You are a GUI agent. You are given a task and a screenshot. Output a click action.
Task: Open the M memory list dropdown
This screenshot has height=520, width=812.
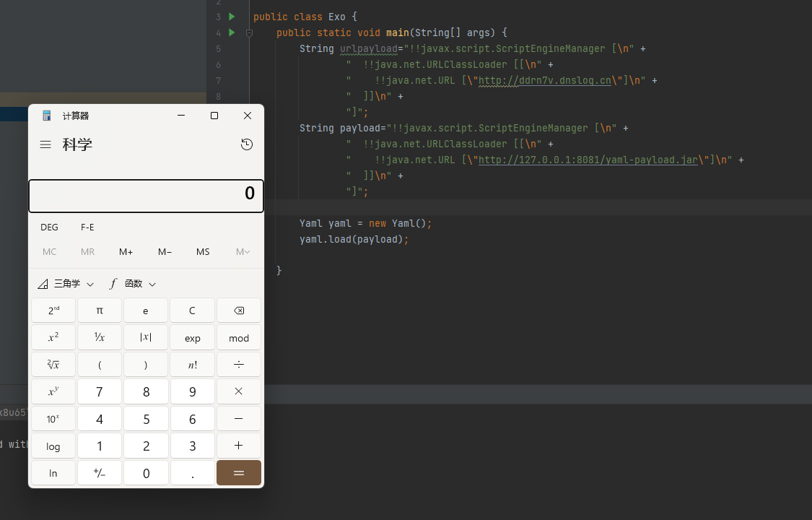pos(243,252)
